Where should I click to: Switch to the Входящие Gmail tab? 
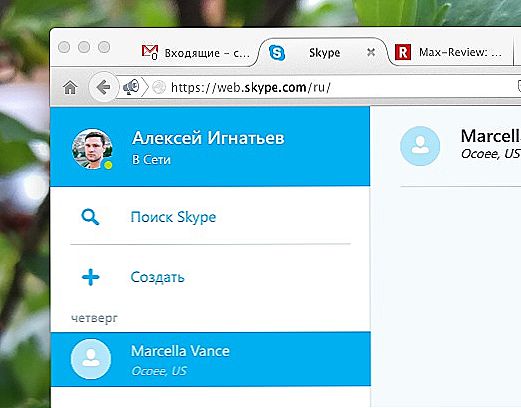[197, 53]
